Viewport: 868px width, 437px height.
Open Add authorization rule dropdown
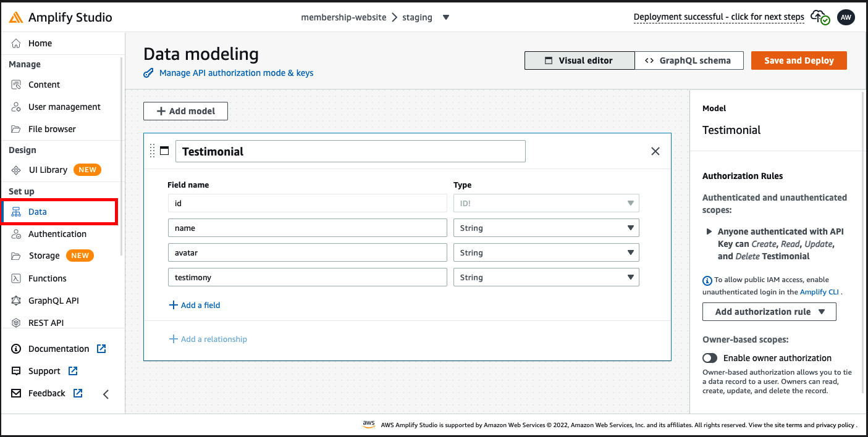click(x=769, y=312)
